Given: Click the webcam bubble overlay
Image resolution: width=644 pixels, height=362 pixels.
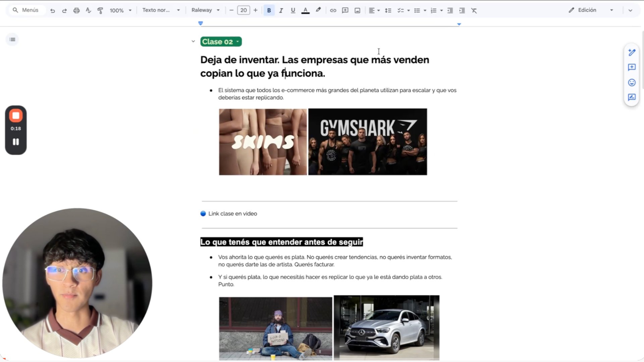Looking at the screenshot, I should (77, 283).
